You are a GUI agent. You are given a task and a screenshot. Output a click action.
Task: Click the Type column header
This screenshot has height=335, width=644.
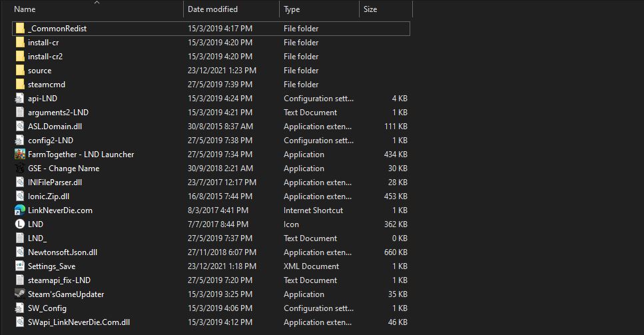[x=292, y=9]
